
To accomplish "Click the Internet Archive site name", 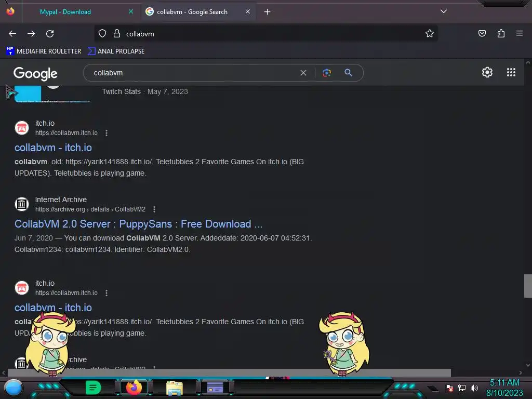I will 61,199.
